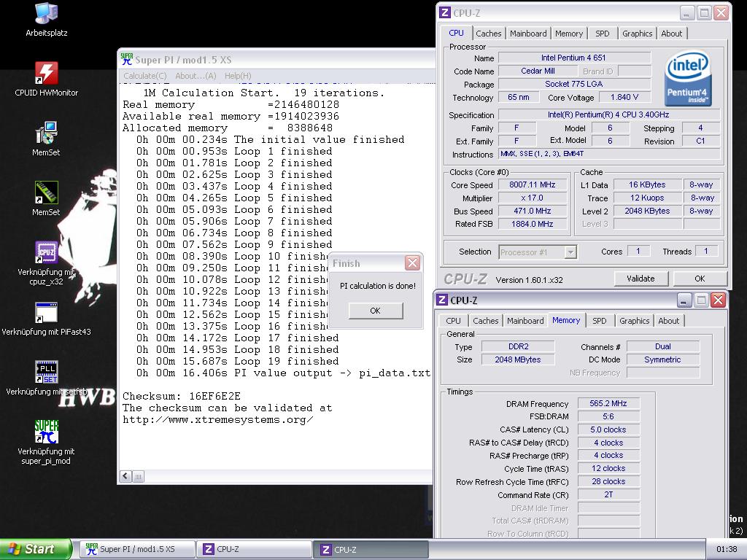Click OK in the Finish dialog
Screen dimensions: 747x560
click(x=376, y=311)
